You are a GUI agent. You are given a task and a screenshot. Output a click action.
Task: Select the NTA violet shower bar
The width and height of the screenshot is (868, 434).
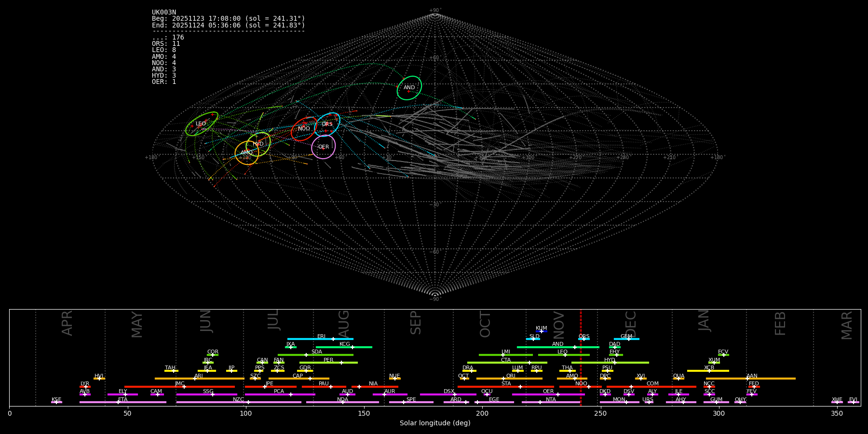(x=551, y=402)
